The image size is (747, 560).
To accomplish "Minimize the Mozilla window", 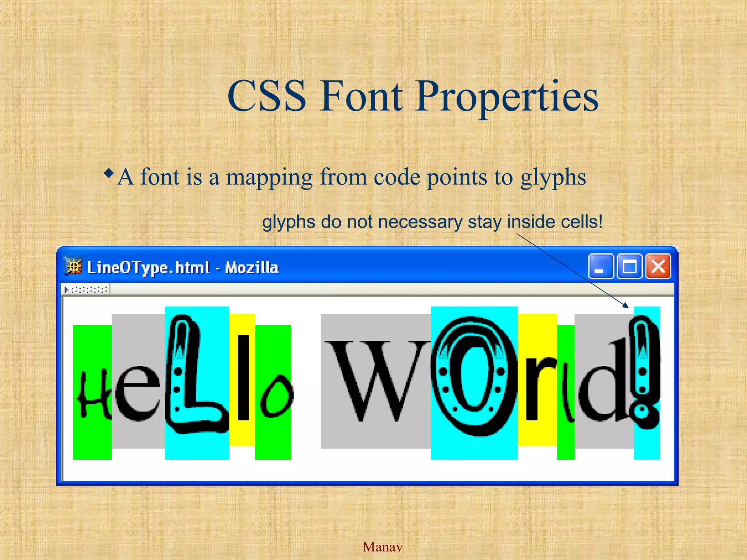I will tap(600, 267).
